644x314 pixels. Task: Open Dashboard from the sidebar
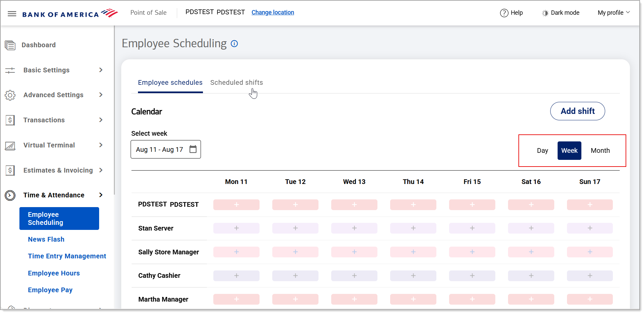(39, 45)
